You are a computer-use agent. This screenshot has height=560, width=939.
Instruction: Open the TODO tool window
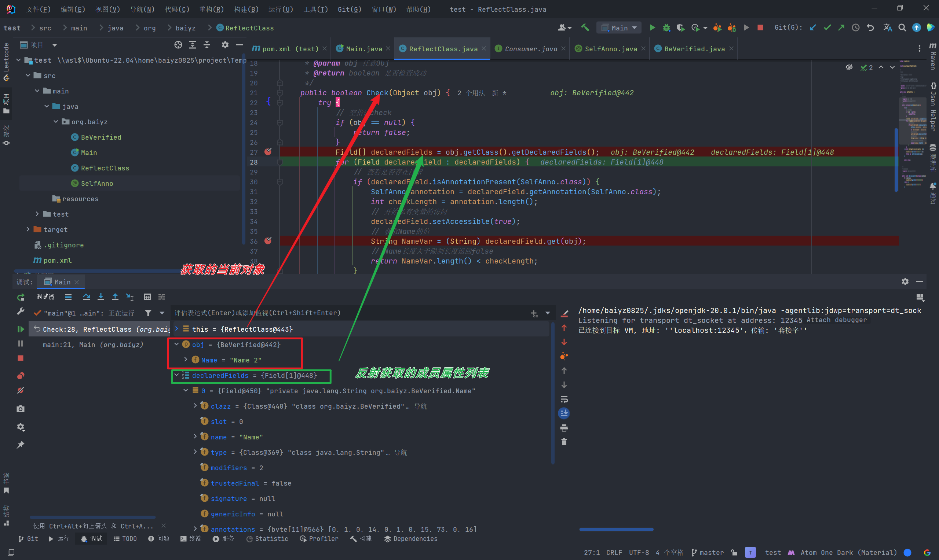click(x=125, y=538)
